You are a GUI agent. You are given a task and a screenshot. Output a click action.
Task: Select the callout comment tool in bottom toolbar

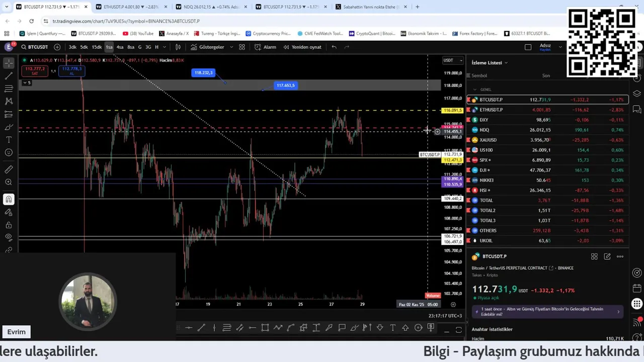[x=342, y=328]
